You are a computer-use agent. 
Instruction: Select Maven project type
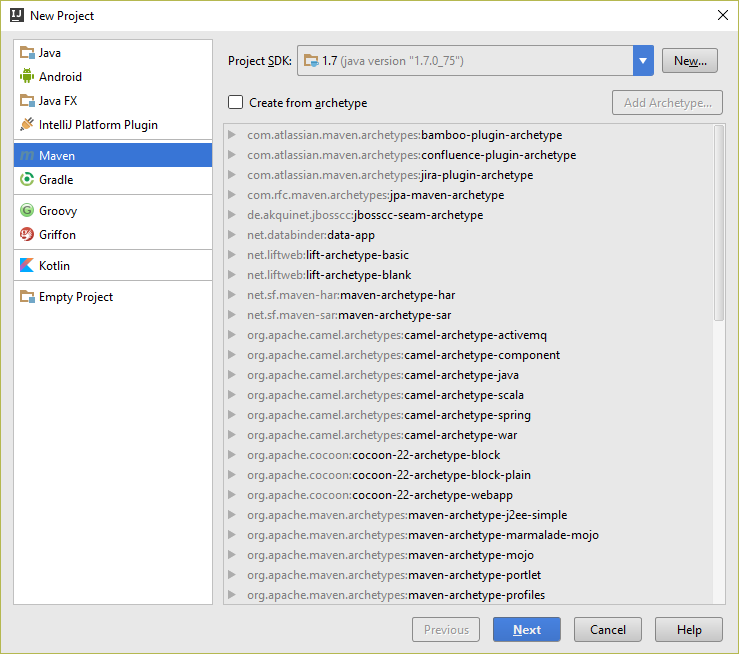(x=113, y=155)
